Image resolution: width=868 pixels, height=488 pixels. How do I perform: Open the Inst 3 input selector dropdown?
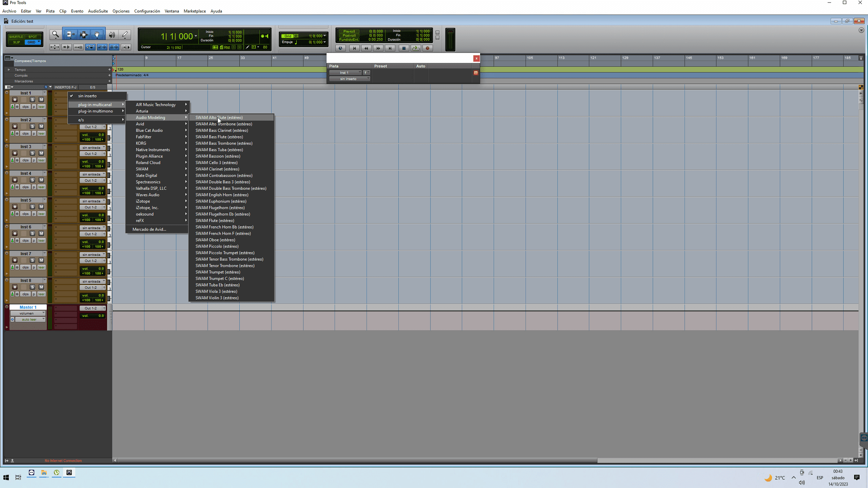pos(93,147)
